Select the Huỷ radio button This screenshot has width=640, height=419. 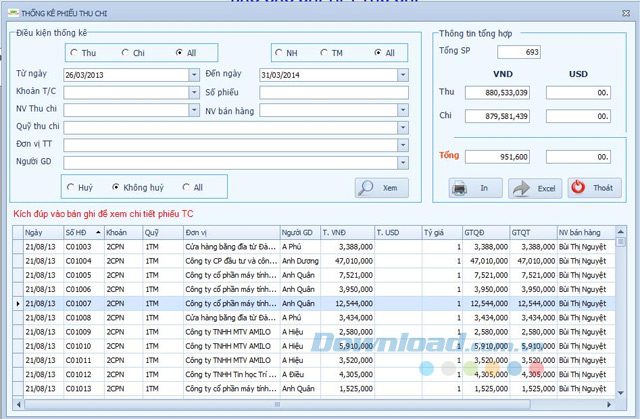71,187
